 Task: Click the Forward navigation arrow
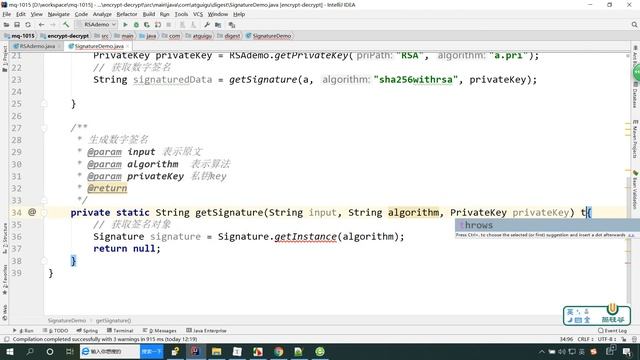53,25
